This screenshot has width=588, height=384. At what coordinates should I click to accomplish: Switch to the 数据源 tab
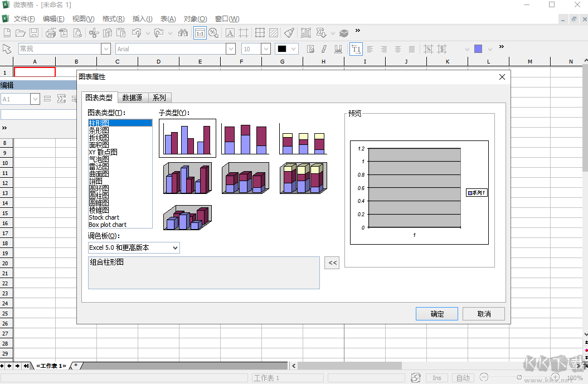pyautogui.click(x=132, y=97)
